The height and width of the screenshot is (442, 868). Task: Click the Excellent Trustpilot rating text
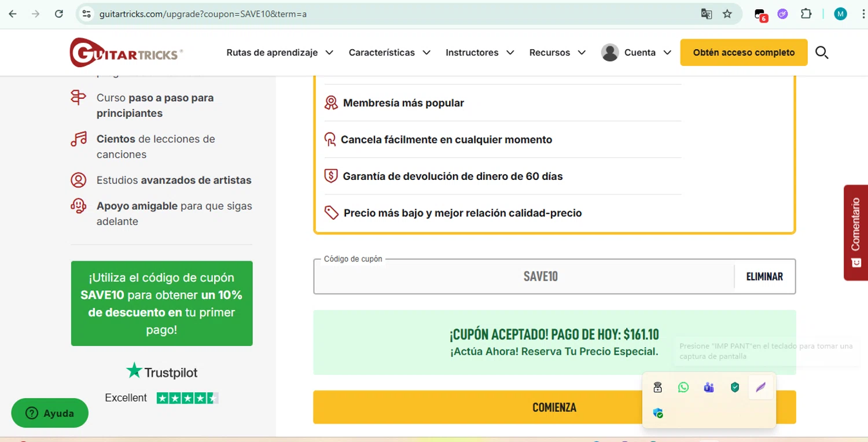[126, 398]
